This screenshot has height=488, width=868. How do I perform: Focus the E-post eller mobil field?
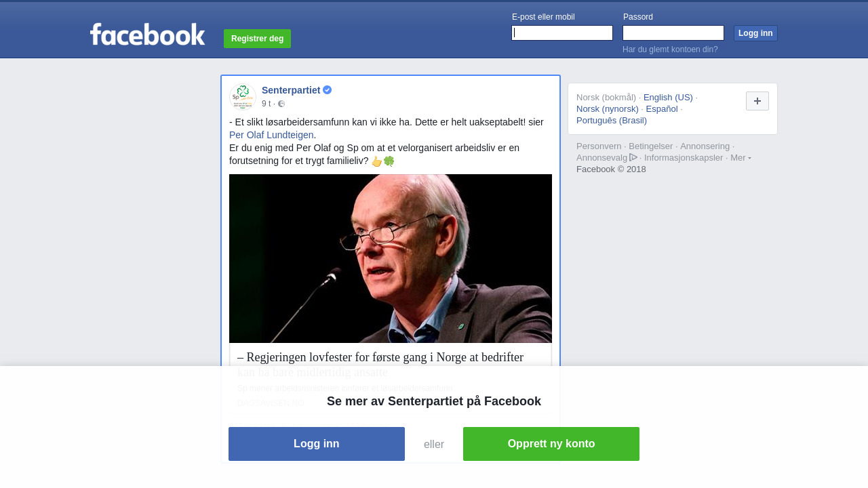click(x=562, y=33)
